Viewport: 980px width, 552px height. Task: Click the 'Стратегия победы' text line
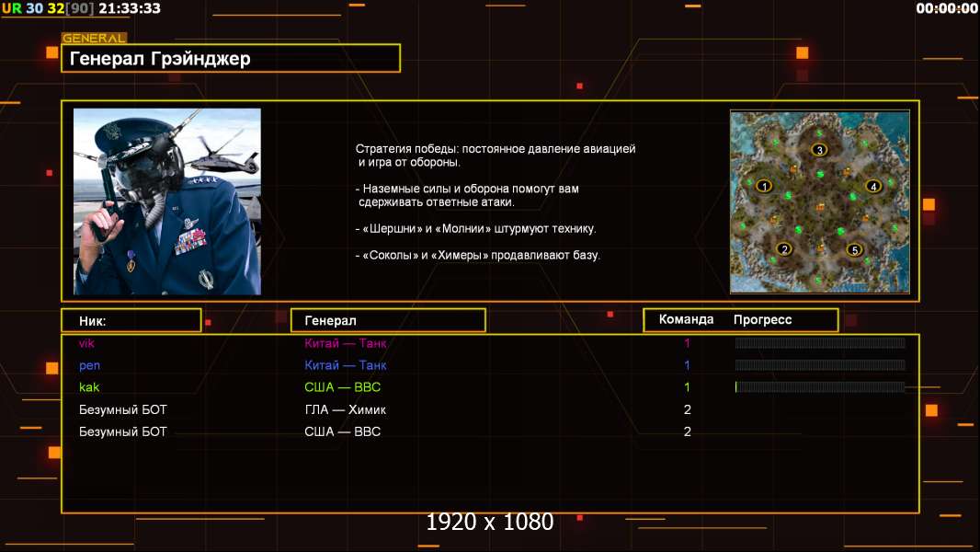[496, 149]
